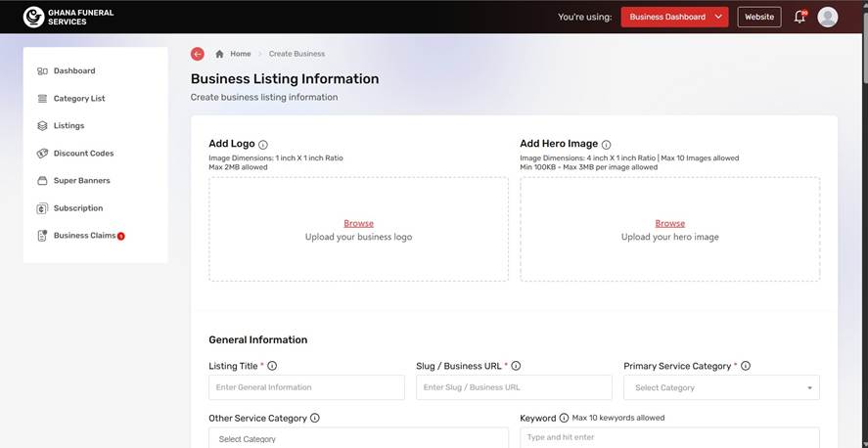
Task: Click the home icon in the breadcrumb
Action: 220,54
